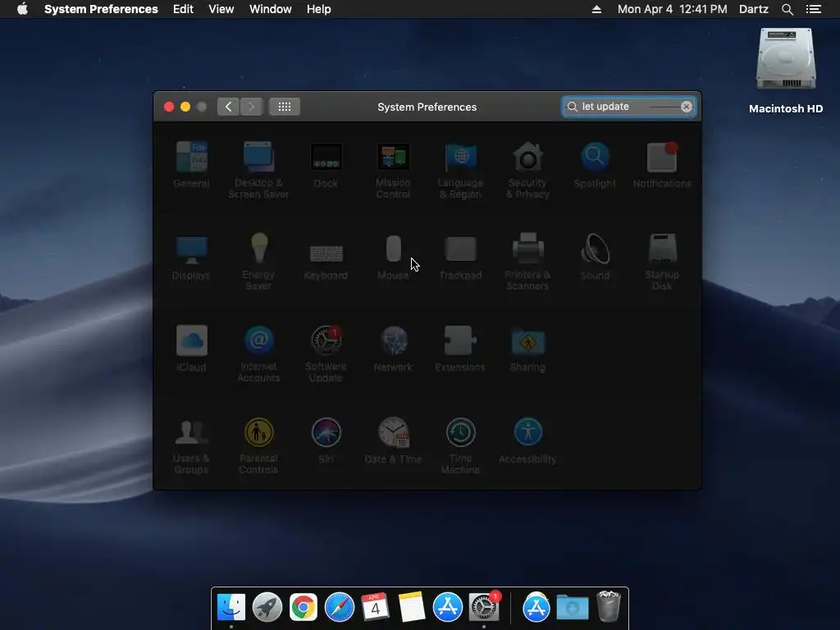Screen dimensions: 840x630
Task: Open Mission Control preferences
Action: 393,170
